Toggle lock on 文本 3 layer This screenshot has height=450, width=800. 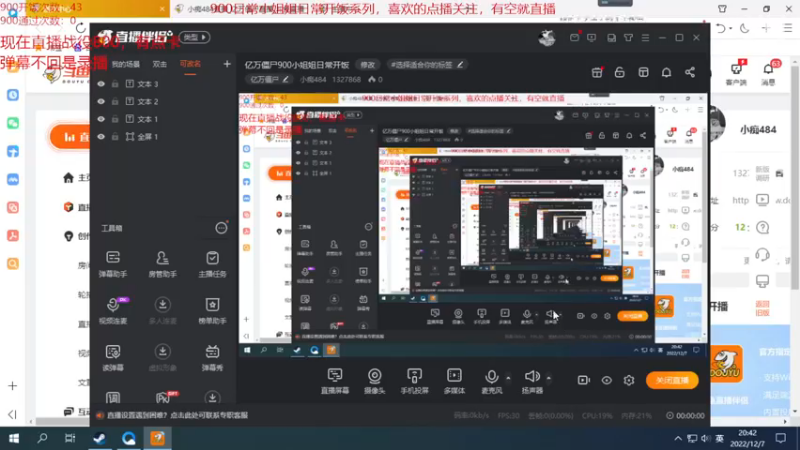click(115, 84)
